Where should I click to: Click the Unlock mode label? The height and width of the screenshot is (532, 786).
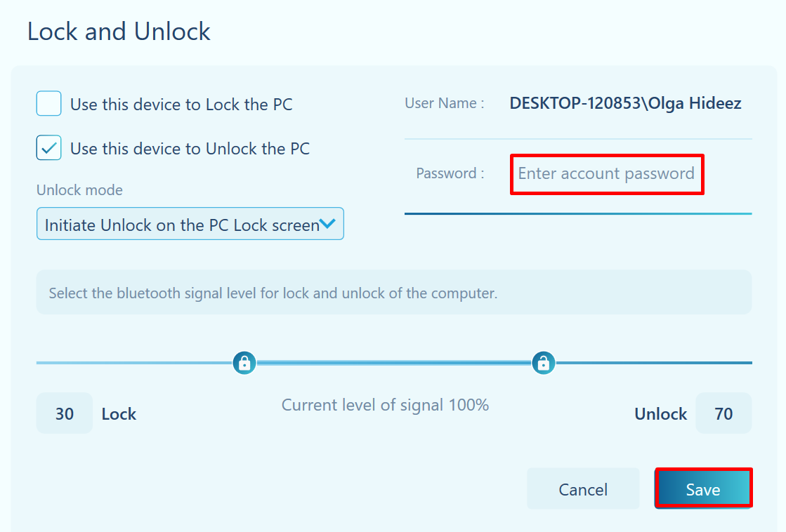point(79,190)
